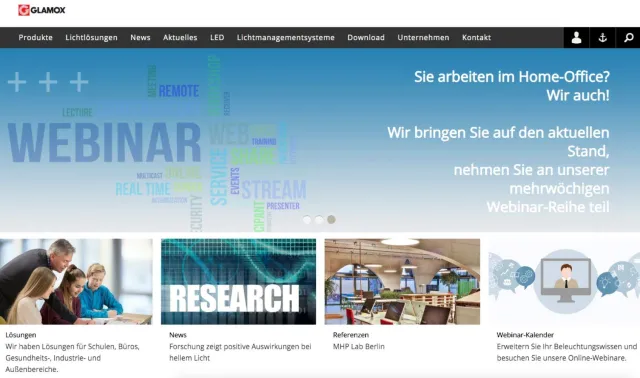The width and height of the screenshot is (640, 378).
Task: Click the Glamox logo
Action: tap(42, 10)
